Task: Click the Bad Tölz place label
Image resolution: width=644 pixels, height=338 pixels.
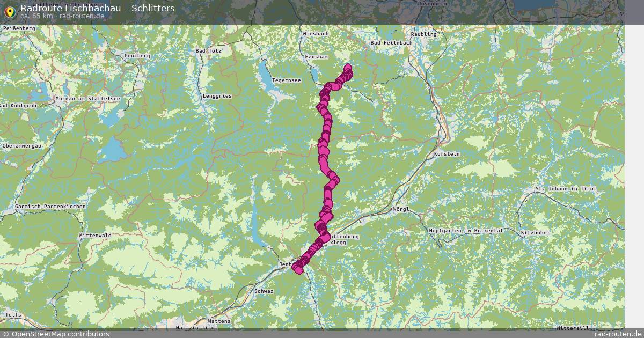Action: pyautogui.click(x=208, y=51)
